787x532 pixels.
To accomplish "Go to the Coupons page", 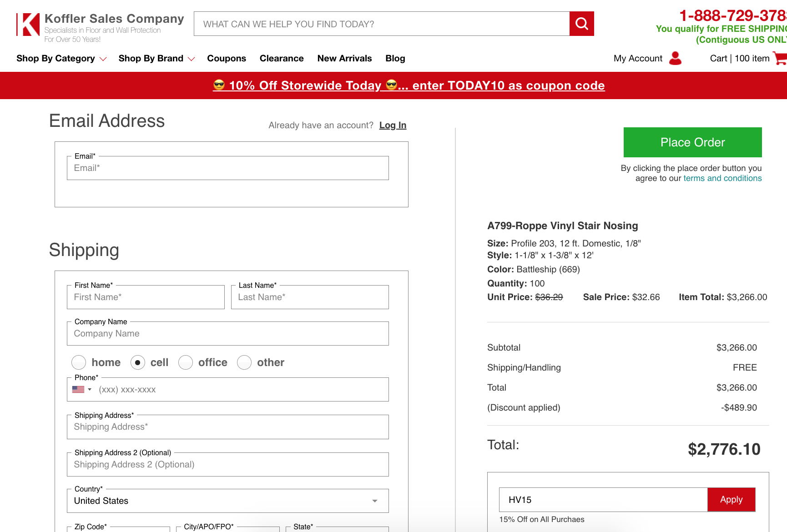I will [x=227, y=58].
